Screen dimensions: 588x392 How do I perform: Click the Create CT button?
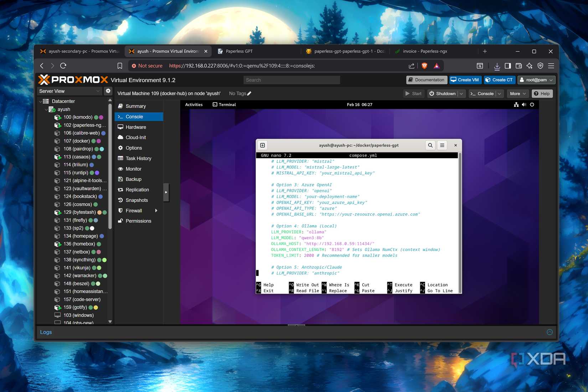[x=499, y=80]
